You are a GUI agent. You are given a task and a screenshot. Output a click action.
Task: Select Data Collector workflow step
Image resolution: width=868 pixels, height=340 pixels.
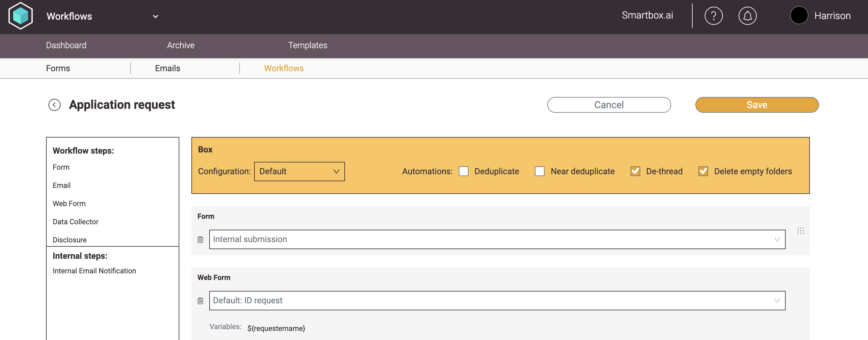pyautogui.click(x=75, y=222)
